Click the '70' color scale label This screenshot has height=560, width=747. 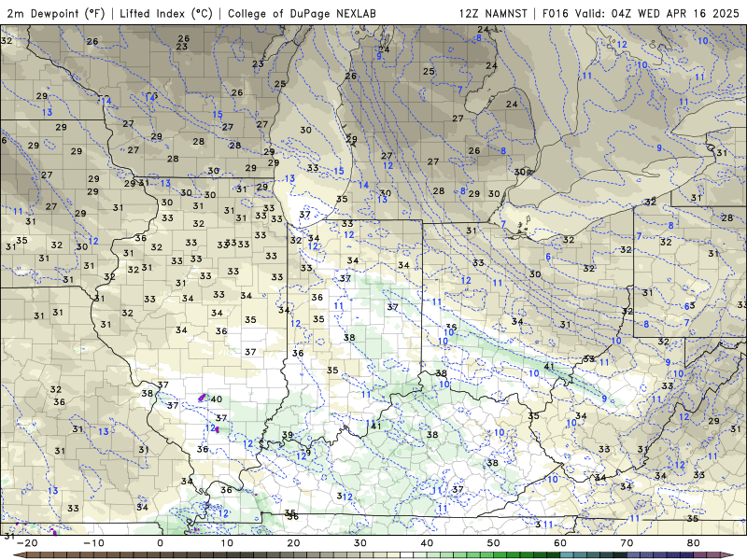[x=627, y=543]
